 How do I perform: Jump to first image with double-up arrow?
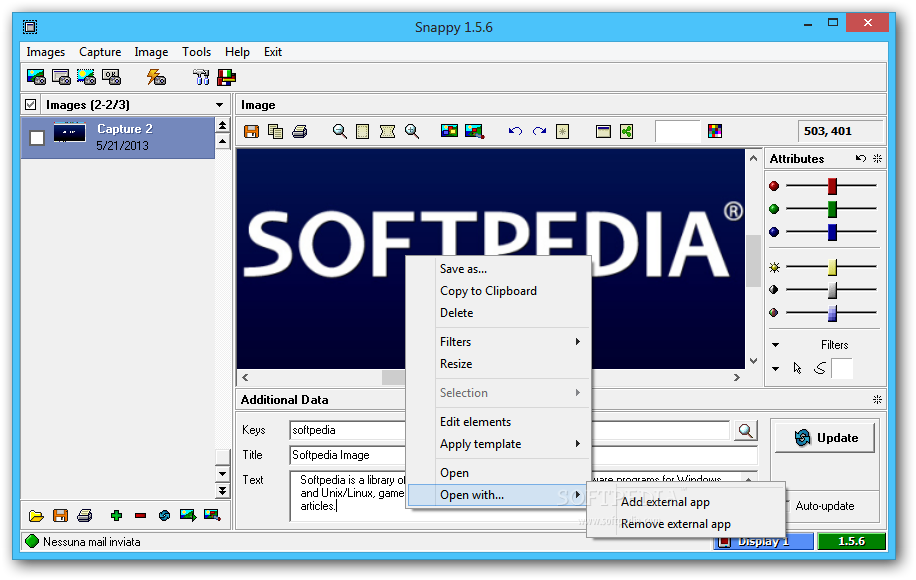pos(222,125)
